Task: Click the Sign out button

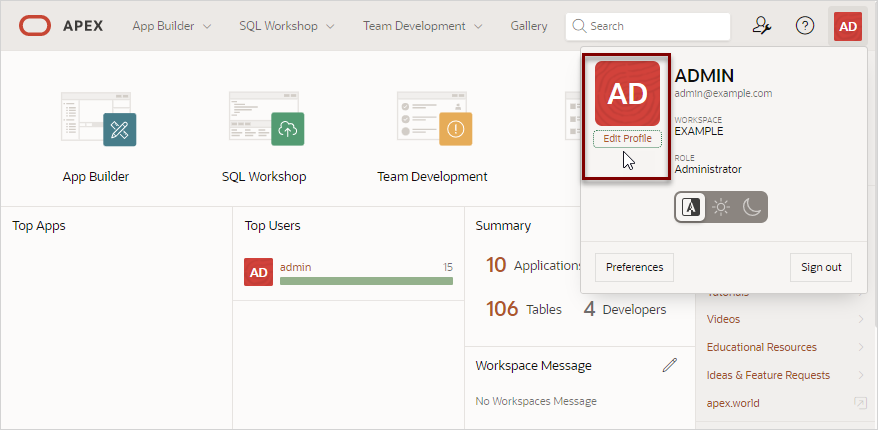Action: pos(821,267)
